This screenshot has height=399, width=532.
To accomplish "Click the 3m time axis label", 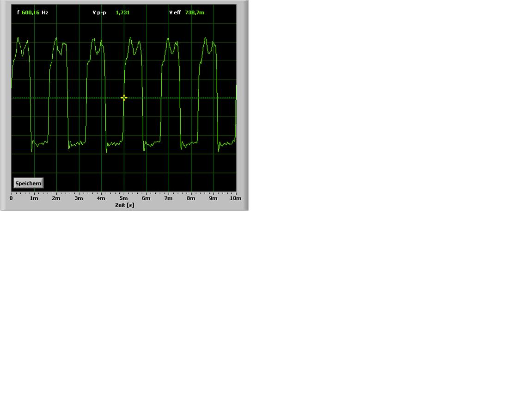I will click(79, 198).
